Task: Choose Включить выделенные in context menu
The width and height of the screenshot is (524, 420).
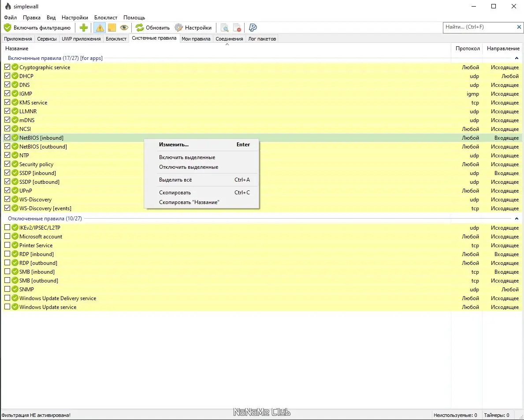Action: (201, 157)
